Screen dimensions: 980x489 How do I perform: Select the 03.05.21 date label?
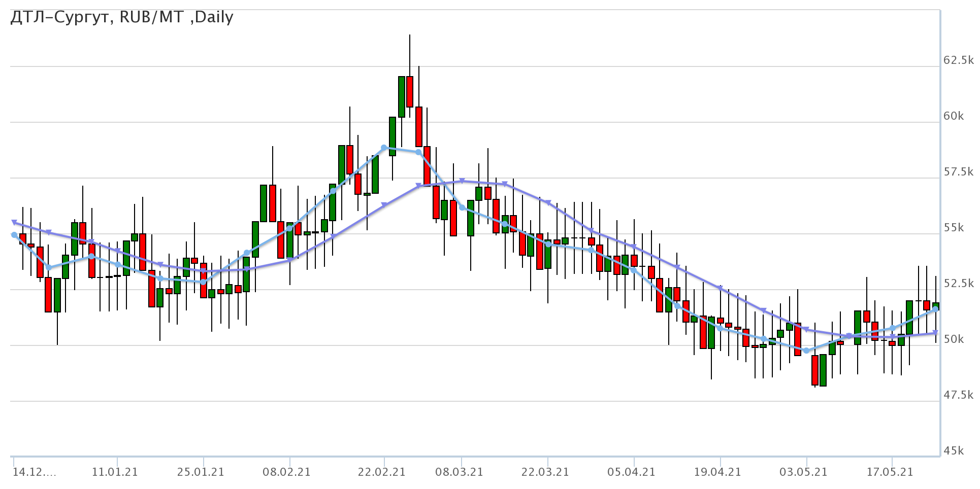click(x=804, y=472)
